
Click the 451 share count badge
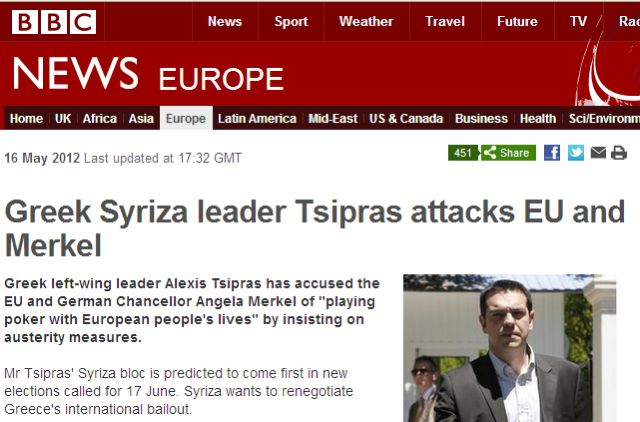click(x=463, y=153)
